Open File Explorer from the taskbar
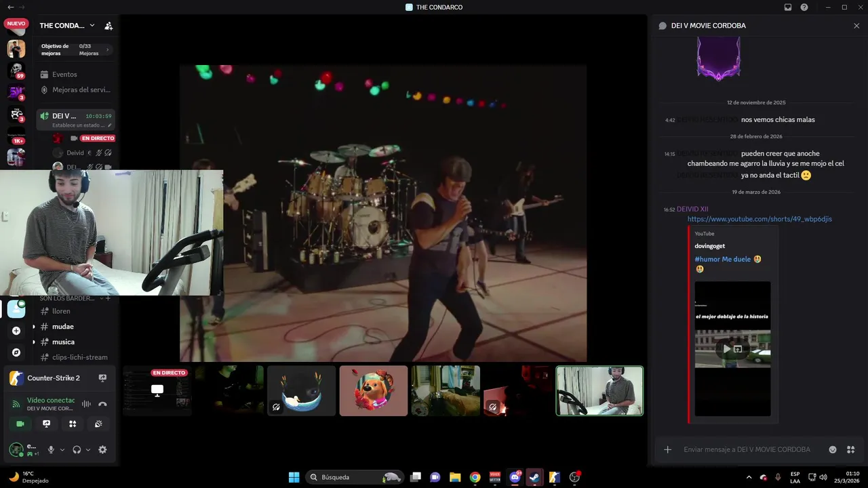Screen dimensions: 868x488 455,477
